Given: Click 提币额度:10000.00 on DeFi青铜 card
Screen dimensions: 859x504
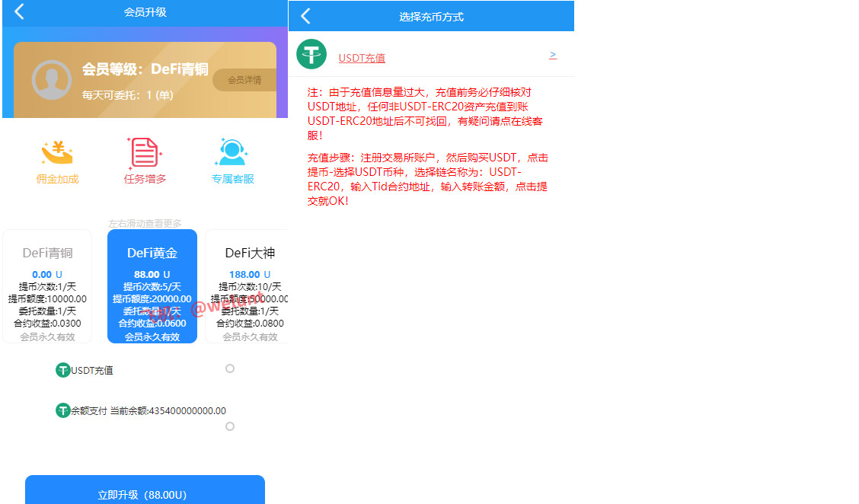Looking at the screenshot, I should (x=47, y=299).
